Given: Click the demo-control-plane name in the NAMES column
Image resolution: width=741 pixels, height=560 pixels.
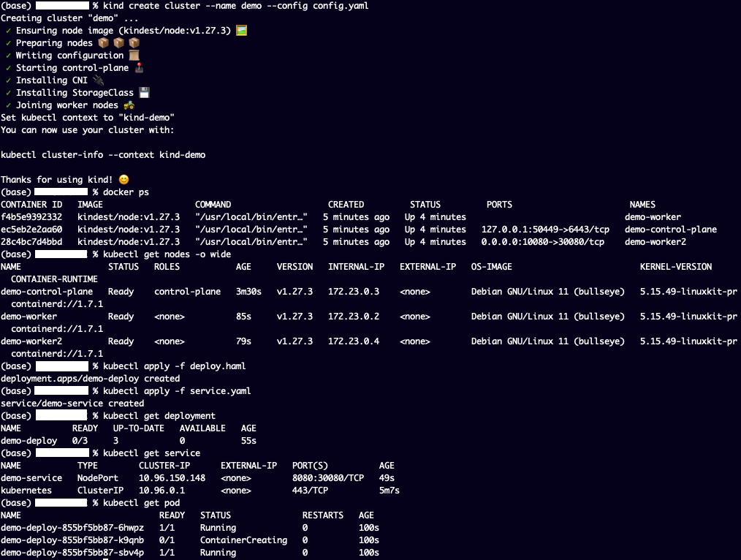Looking at the screenshot, I should 670,230.
